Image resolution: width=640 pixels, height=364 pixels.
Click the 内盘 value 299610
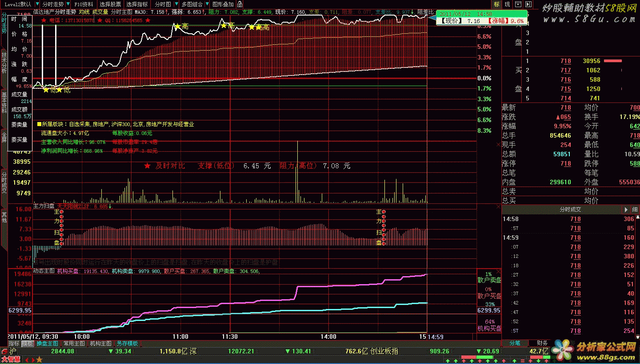(x=560, y=182)
